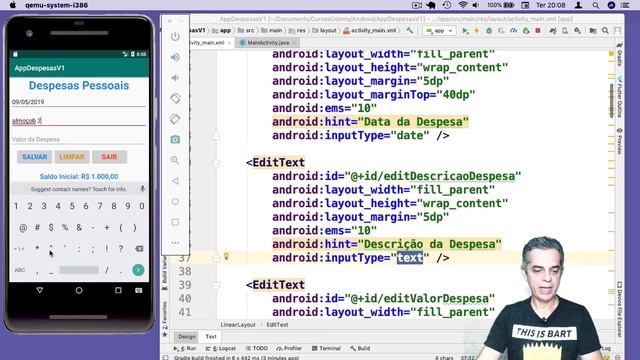Click the 'src' breadcrumb folder
Viewport: 640px width, 360px height.
coord(246,31)
